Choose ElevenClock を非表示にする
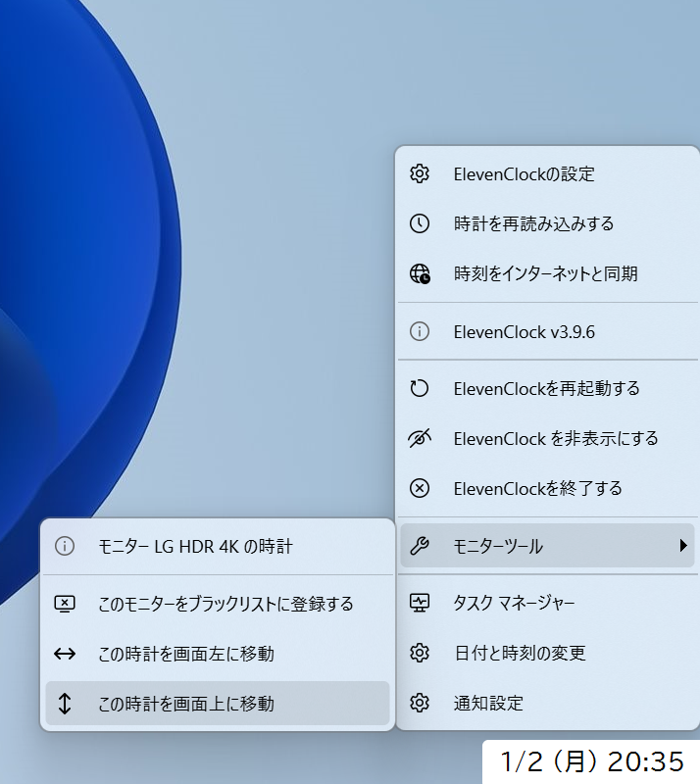 tap(547, 438)
